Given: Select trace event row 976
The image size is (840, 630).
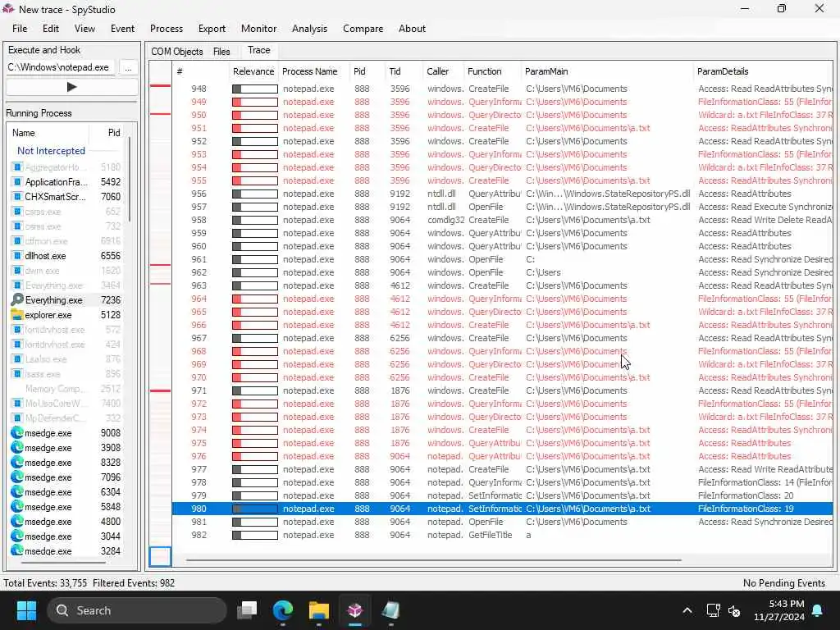Looking at the screenshot, I should click(x=503, y=456).
